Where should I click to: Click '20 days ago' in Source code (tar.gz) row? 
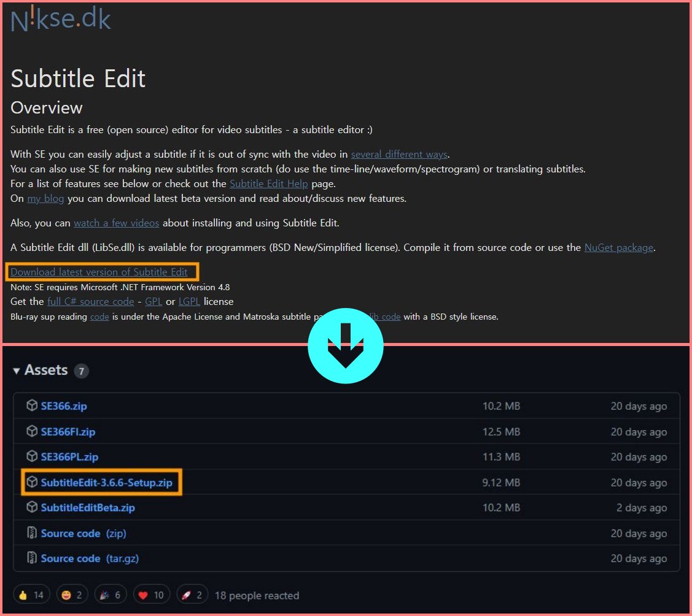tap(639, 558)
